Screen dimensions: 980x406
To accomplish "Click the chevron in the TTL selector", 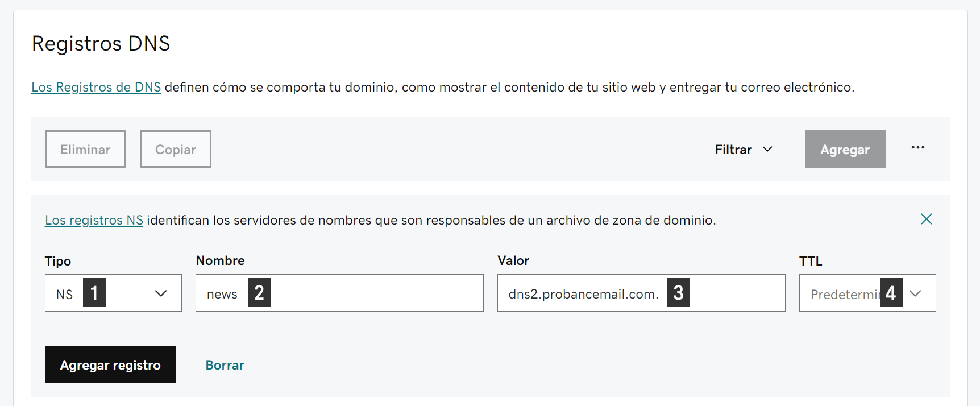I will tap(915, 293).
